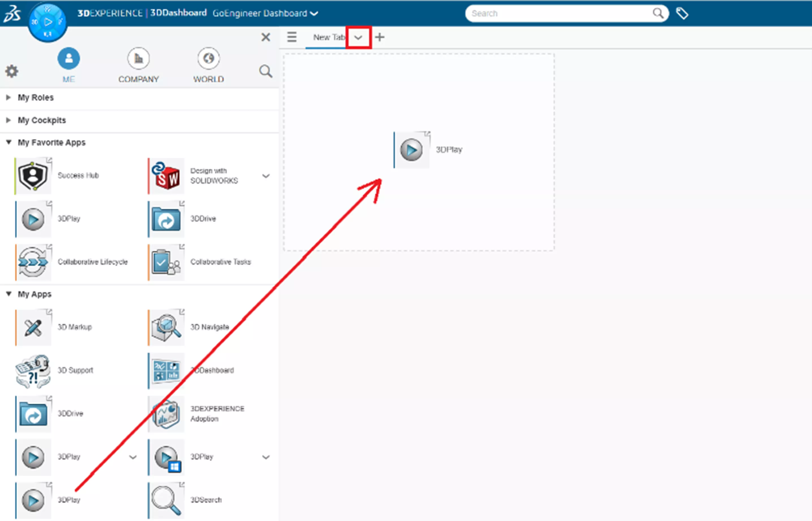Open the 3DSearch app
The height and width of the screenshot is (521, 812).
click(x=166, y=500)
